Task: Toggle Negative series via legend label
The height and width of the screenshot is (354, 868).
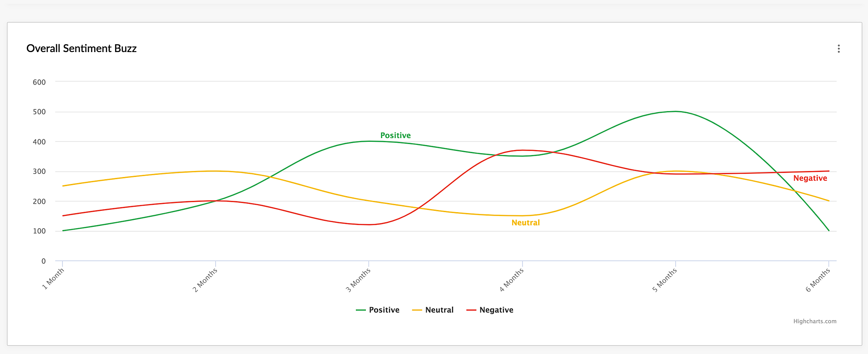Action: 496,310
